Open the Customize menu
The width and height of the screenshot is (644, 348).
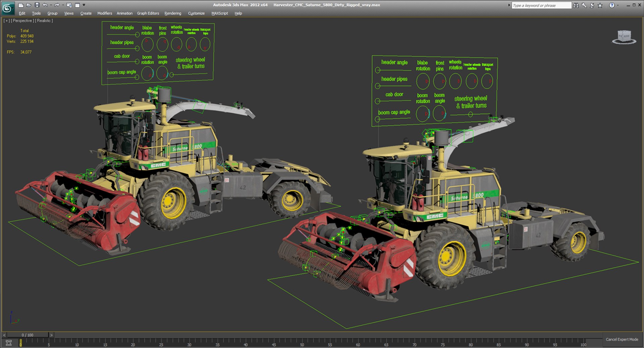click(x=196, y=13)
